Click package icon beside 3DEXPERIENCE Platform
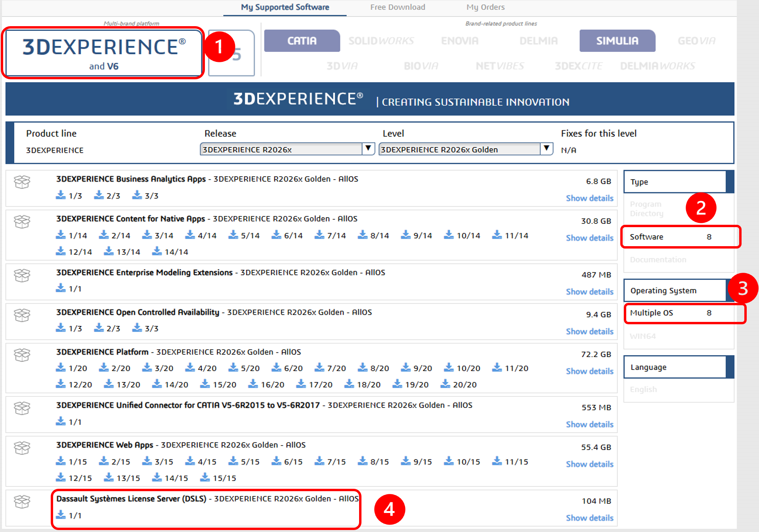The image size is (759, 532). click(x=22, y=355)
